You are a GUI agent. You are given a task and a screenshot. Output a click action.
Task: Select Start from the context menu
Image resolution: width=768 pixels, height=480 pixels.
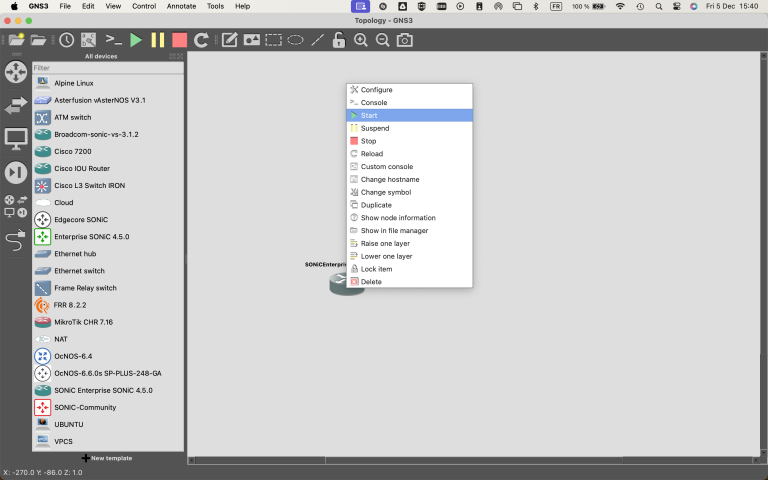pos(369,115)
